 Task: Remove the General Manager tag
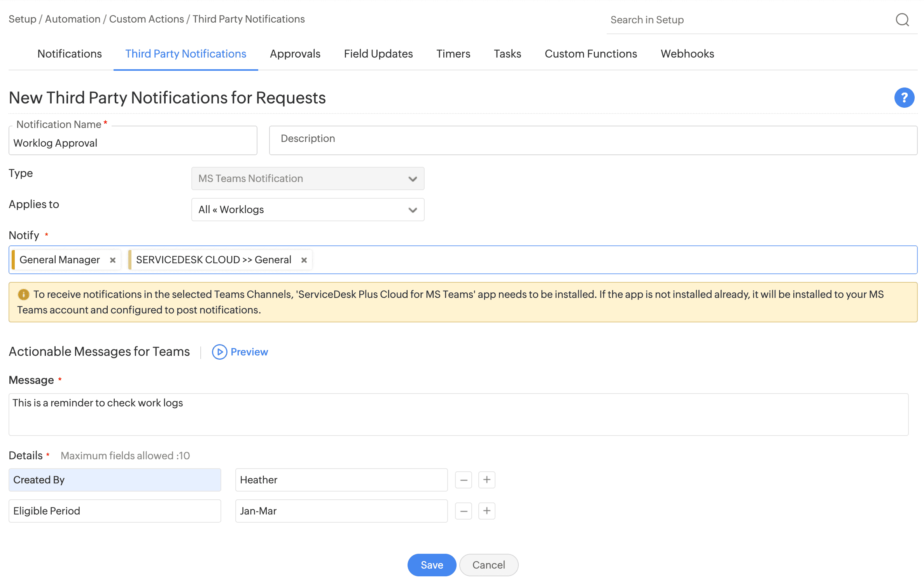pyautogui.click(x=113, y=260)
